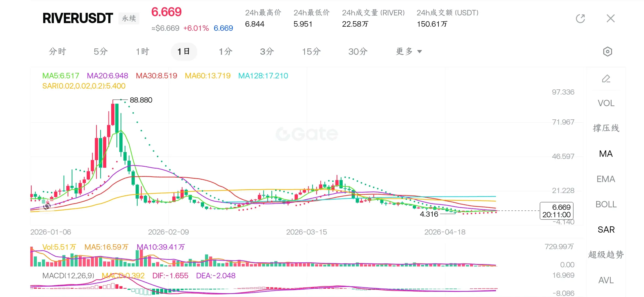
Task: Expand the 更多 timeframe dropdown
Action: pos(404,51)
